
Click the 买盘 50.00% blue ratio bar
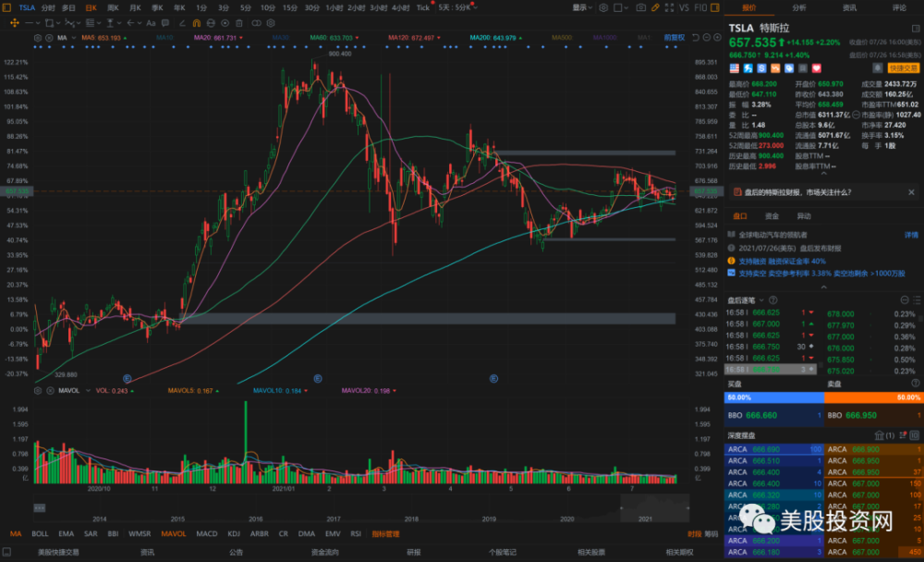click(773, 397)
